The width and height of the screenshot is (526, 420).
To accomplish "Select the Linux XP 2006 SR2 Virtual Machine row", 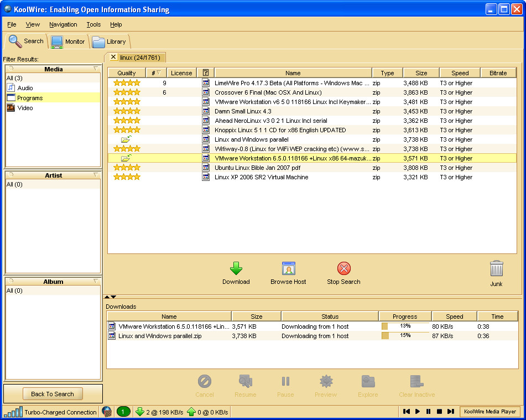I will tap(312, 177).
